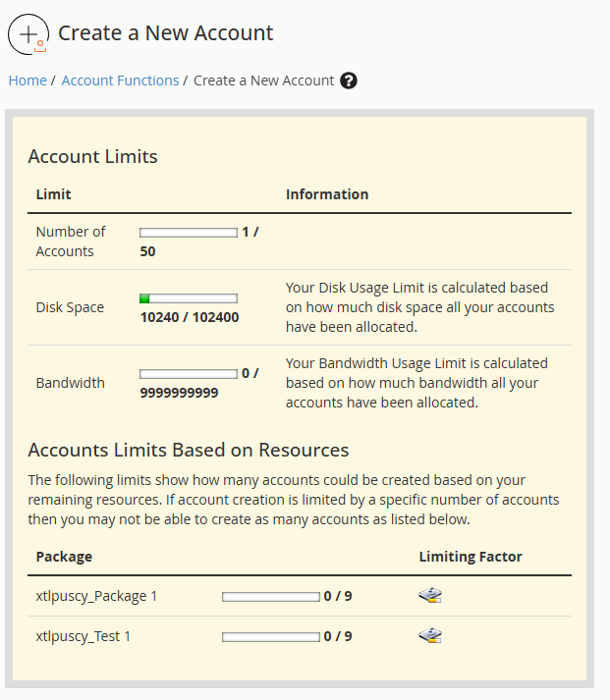The height and width of the screenshot is (700, 610).
Task: Click the Create a New Account plus icon
Action: click(28, 33)
